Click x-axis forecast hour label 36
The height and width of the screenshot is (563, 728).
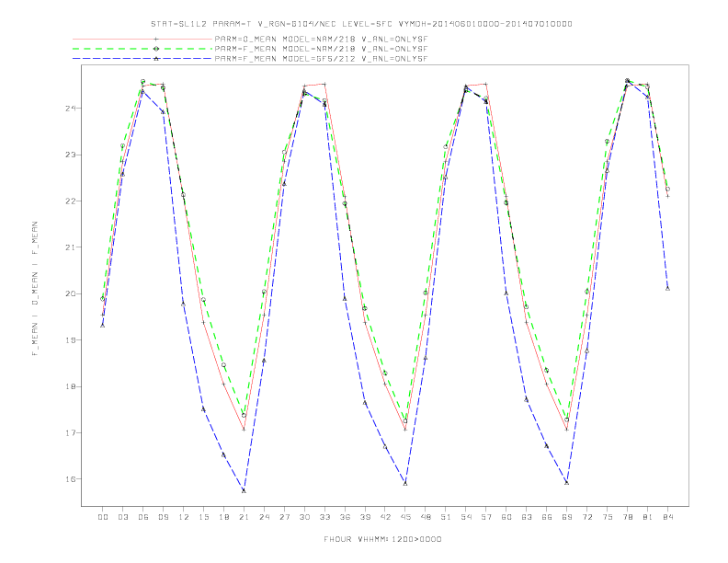click(x=345, y=517)
